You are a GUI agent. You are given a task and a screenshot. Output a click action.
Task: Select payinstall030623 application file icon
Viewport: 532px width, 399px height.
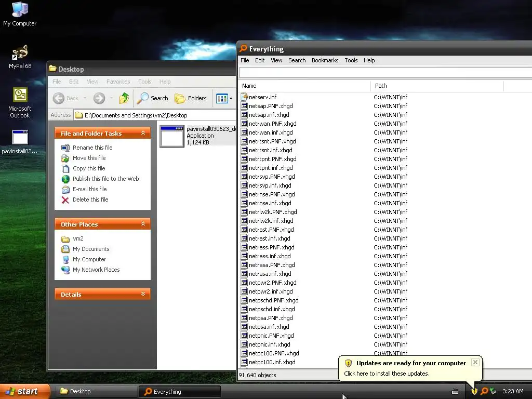click(x=172, y=136)
